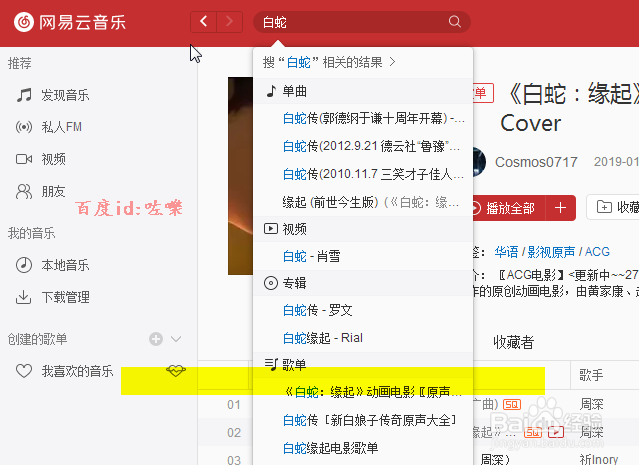Click the search magnifier icon

454,22
